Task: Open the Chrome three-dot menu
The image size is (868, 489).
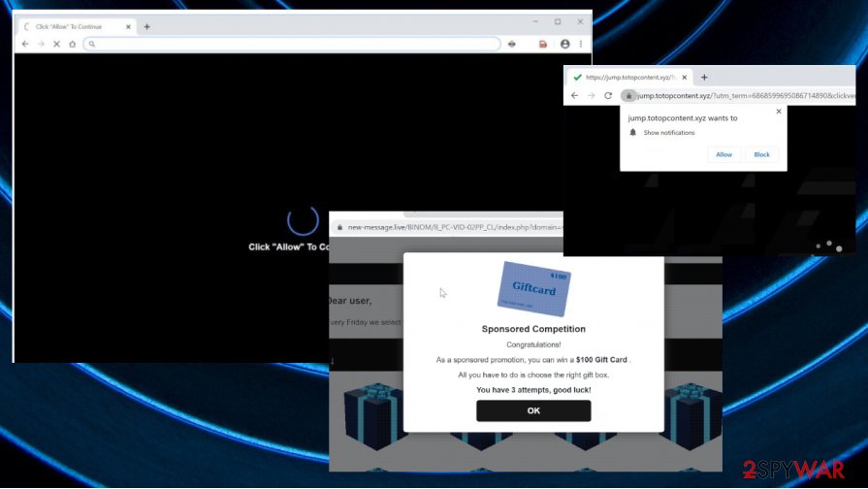Action: click(581, 44)
